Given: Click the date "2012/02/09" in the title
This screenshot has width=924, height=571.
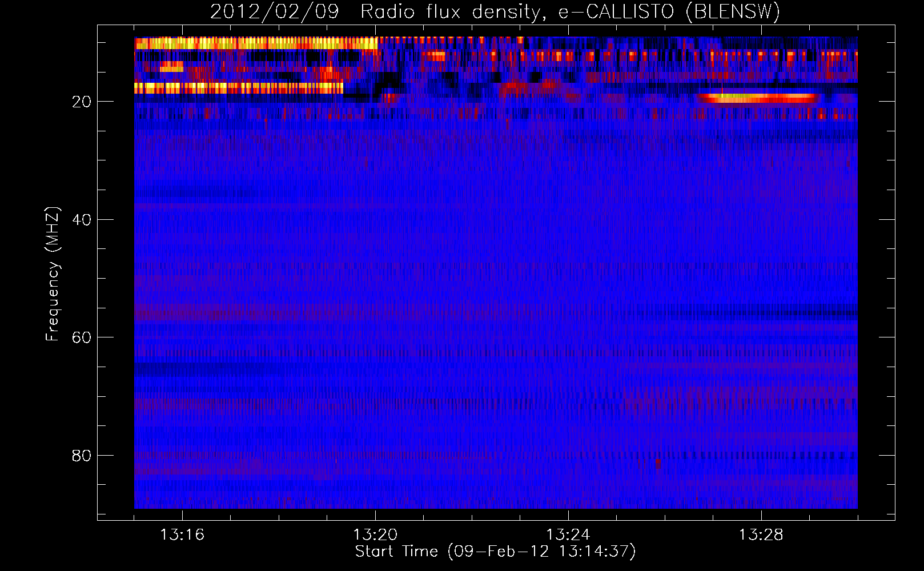Looking at the screenshot, I should [x=275, y=11].
